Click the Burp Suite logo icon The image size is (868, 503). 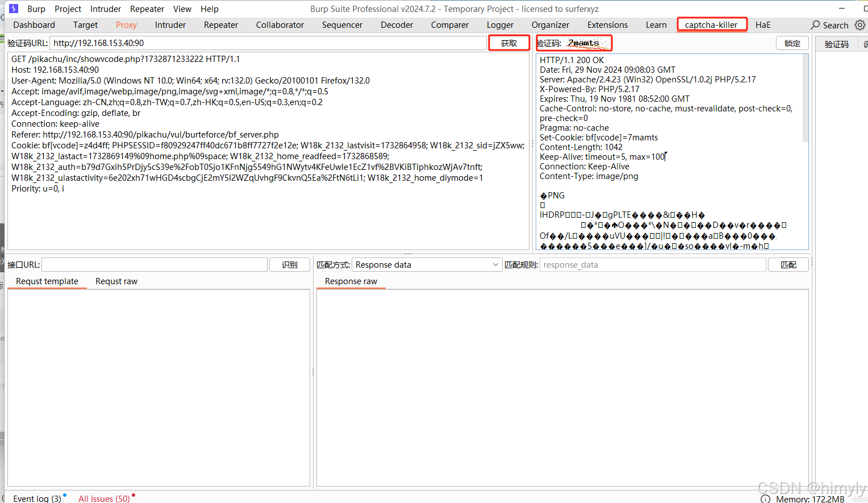click(14, 9)
